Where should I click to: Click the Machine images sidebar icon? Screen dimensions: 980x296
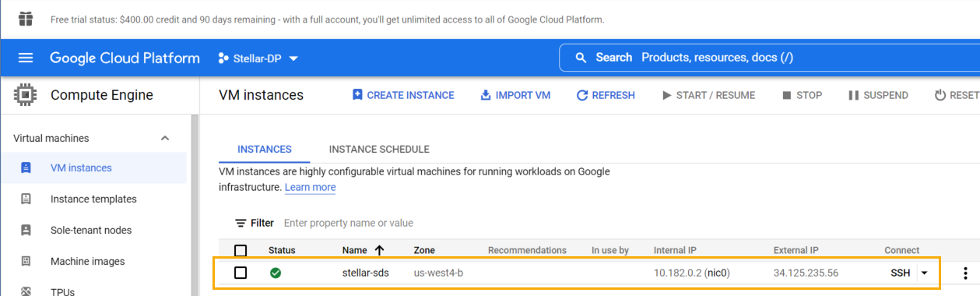click(26, 261)
